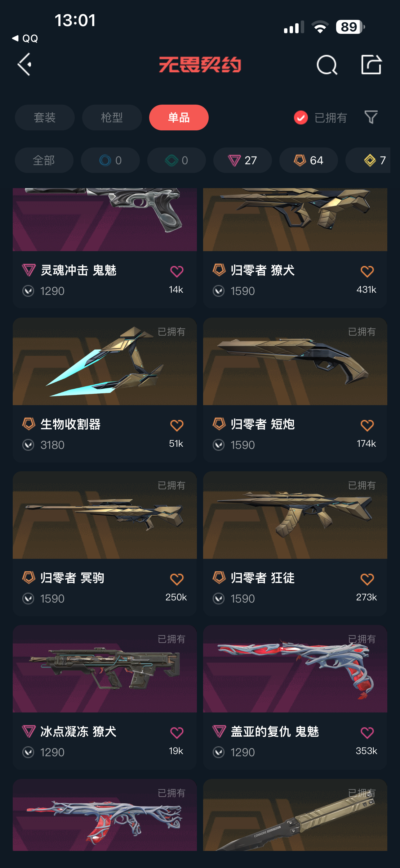Viewport: 400px width, 868px height.
Task: Return to QQ via status bar link
Action: tap(25, 38)
